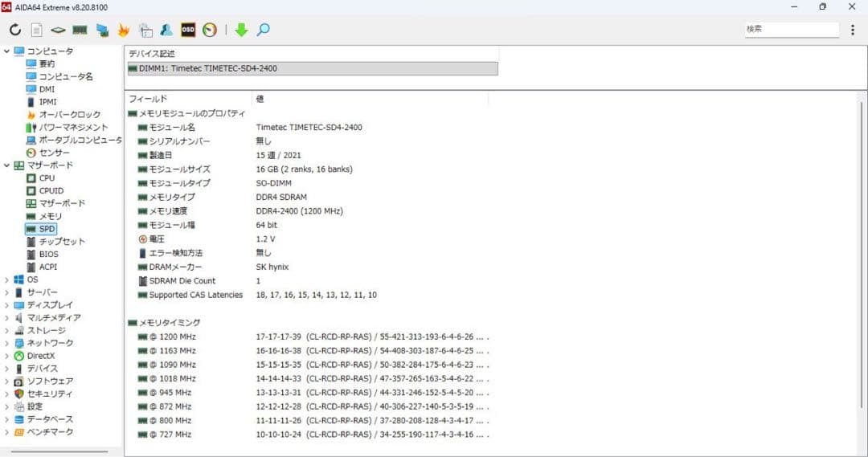Image resolution: width=868 pixels, height=457 pixels.
Task: Open the three-dot options menu
Action: click(853, 30)
